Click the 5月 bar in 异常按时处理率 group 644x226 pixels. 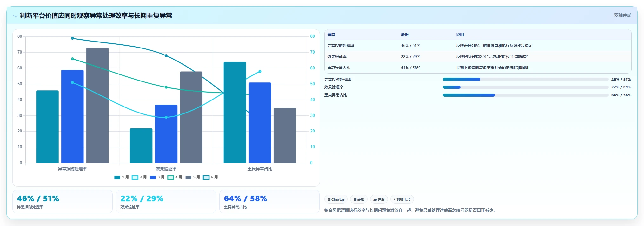[x=97, y=105]
